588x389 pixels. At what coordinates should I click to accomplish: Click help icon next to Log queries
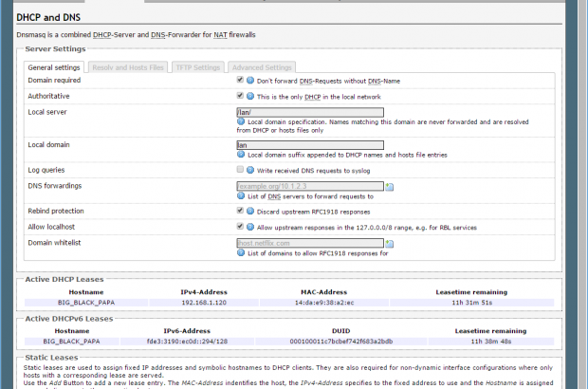(x=250, y=170)
